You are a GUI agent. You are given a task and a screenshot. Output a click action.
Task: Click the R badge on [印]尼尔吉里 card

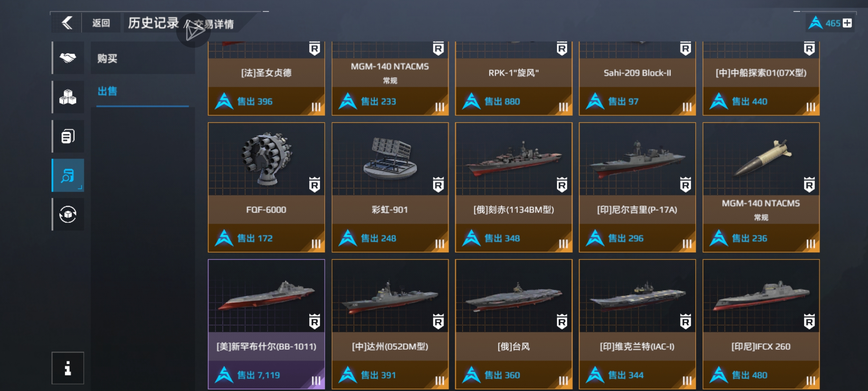[x=685, y=185]
